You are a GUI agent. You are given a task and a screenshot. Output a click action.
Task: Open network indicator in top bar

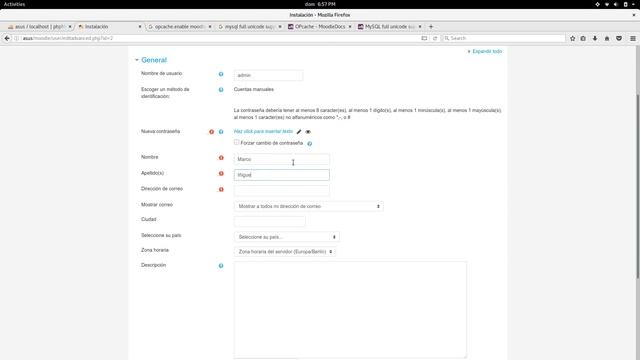607,4
